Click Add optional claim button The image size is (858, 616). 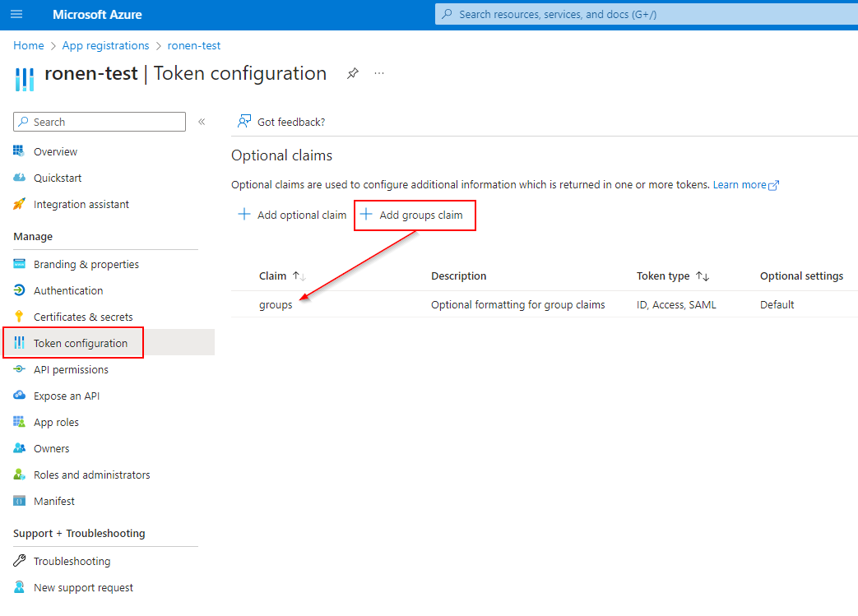tap(292, 215)
